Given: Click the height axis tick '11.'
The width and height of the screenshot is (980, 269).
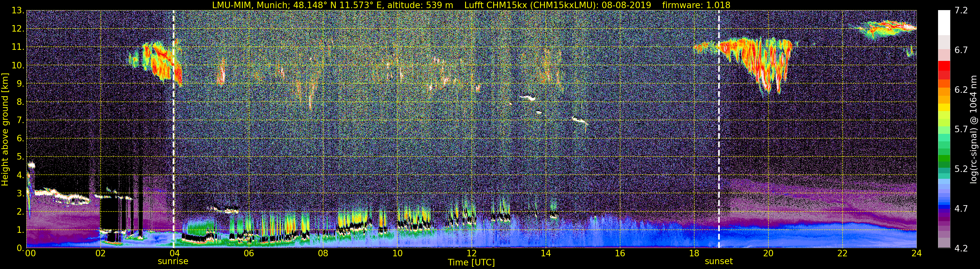Looking at the screenshot, I should click(18, 47).
